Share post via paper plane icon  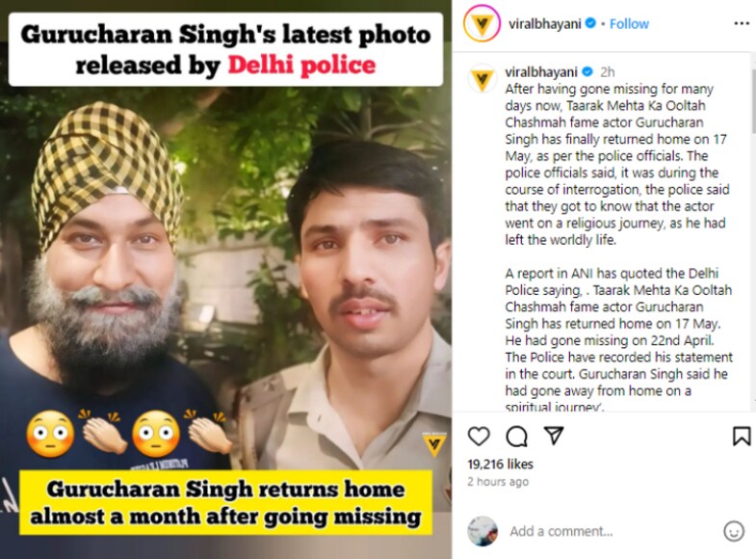[x=554, y=436]
